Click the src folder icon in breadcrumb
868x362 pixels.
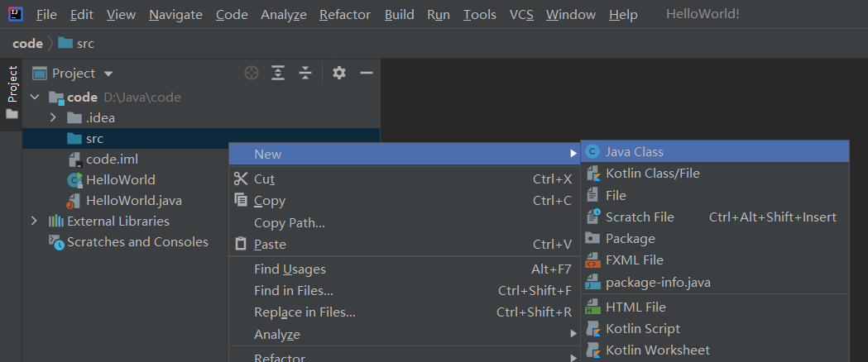click(x=65, y=43)
